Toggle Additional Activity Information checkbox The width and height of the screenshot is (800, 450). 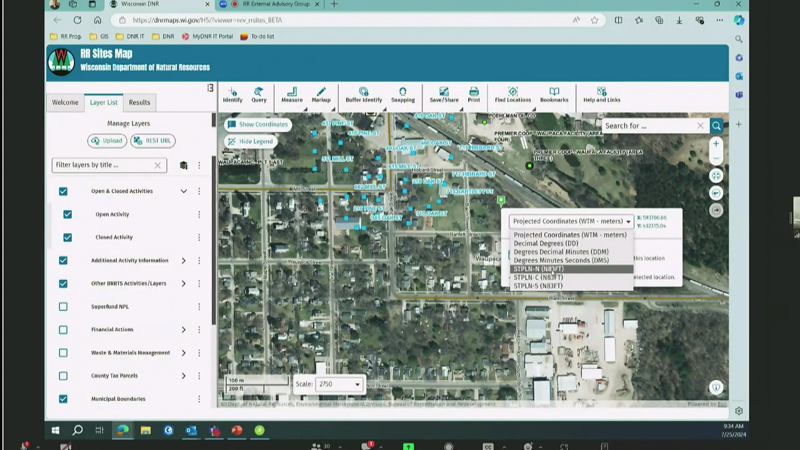(63, 261)
